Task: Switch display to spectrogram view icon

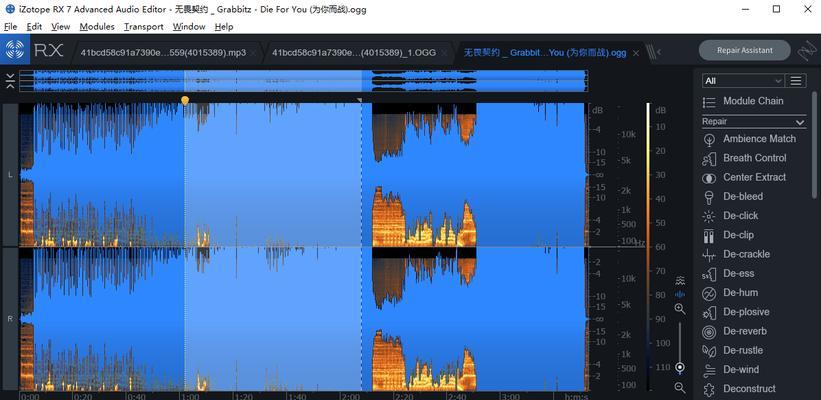Action: pos(680,280)
